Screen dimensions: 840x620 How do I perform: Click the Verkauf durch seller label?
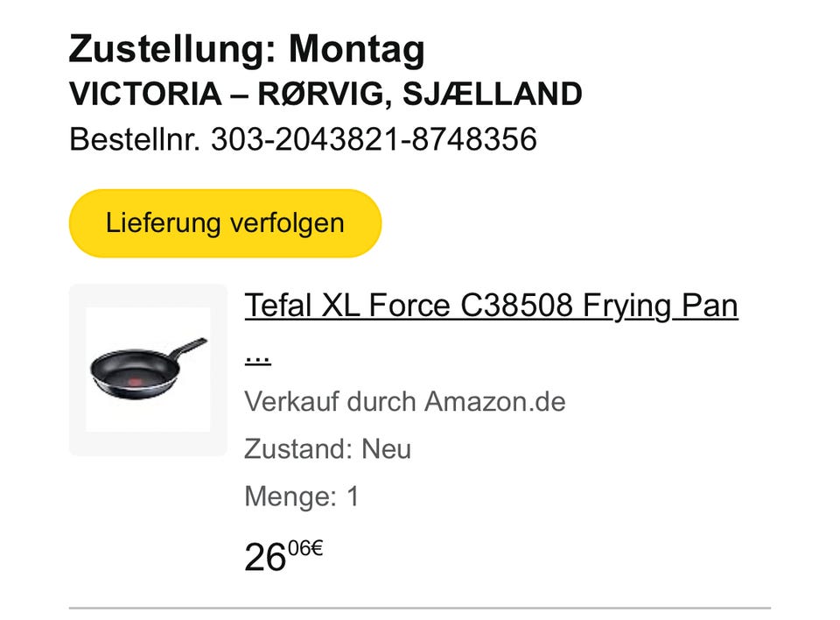[331, 402]
